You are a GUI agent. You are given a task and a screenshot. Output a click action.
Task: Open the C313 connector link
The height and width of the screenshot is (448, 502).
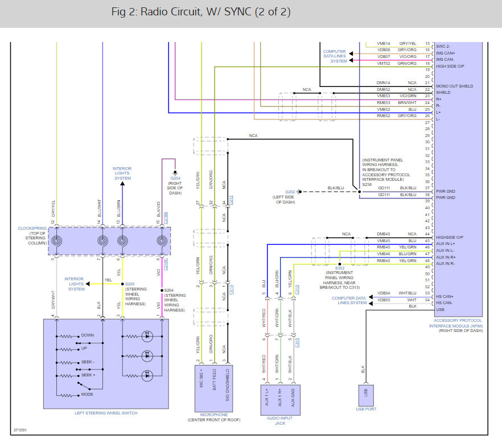297,290
